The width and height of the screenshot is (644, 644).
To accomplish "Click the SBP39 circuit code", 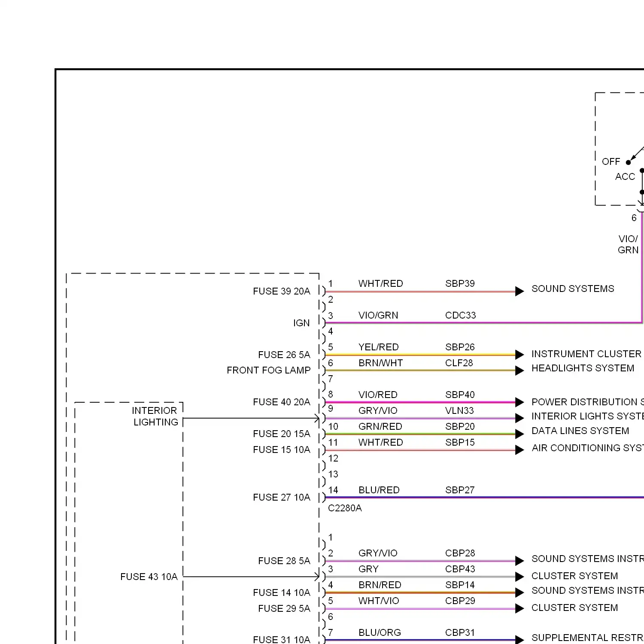I will 460,283.
